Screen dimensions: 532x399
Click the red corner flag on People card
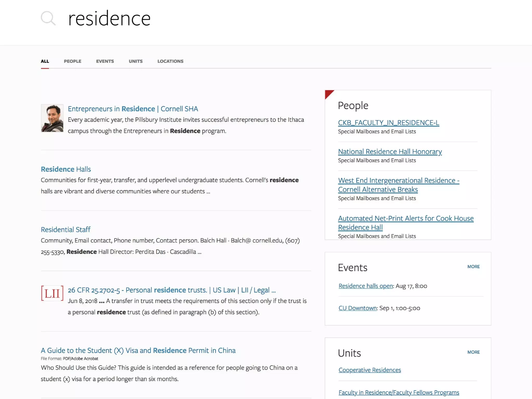pos(328,93)
